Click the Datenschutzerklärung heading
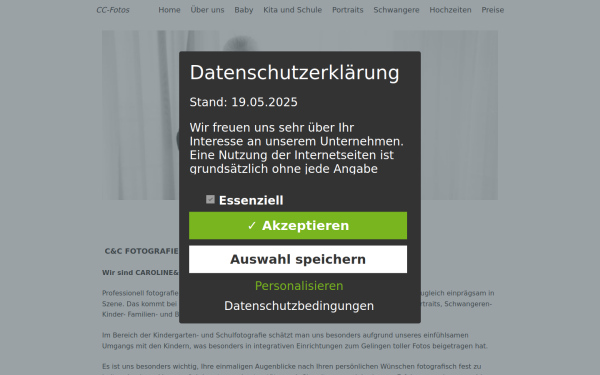Viewport: 600px width, 375px height. pos(294,72)
